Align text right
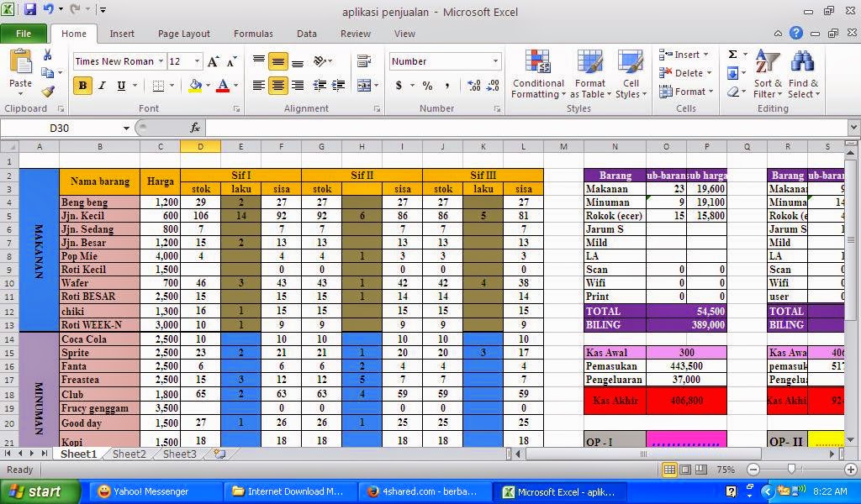 (x=298, y=86)
